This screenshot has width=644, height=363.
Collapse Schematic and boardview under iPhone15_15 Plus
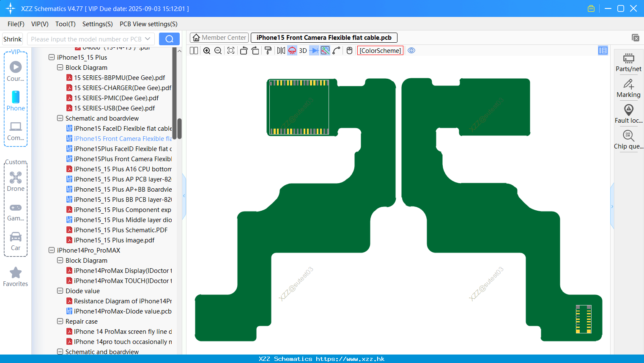(x=60, y=118)
